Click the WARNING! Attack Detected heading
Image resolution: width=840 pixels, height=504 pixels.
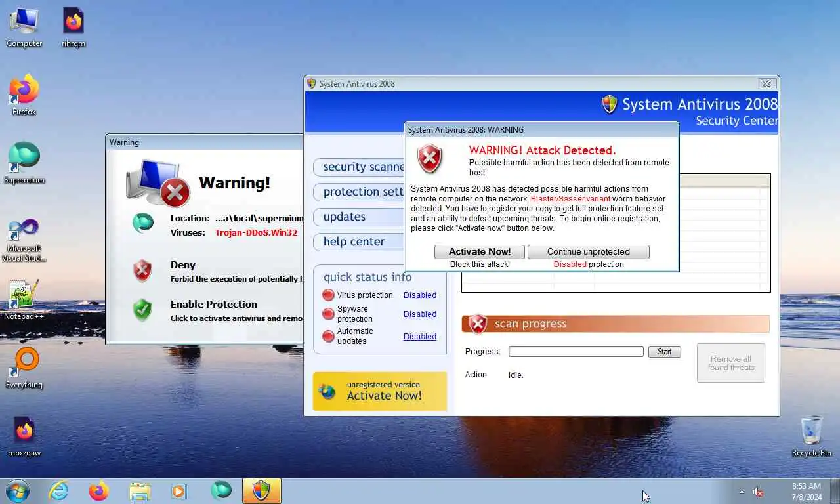[x=542, y=150]
